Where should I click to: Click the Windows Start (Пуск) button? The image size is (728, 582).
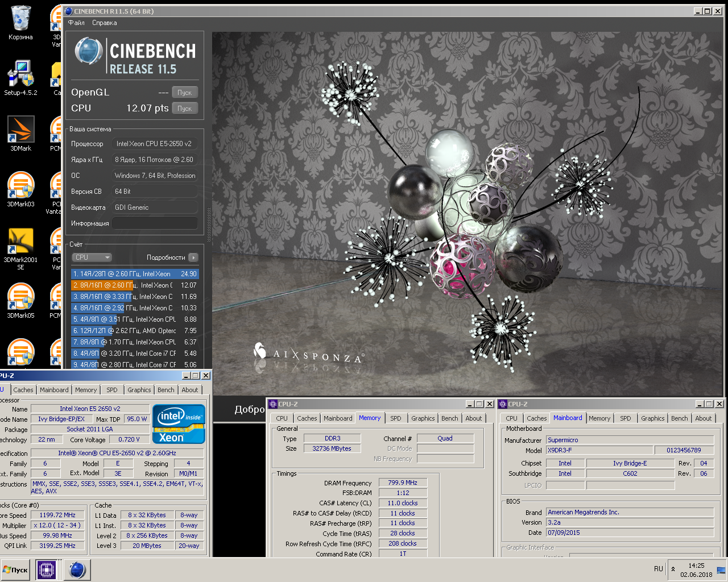point(16,569)
